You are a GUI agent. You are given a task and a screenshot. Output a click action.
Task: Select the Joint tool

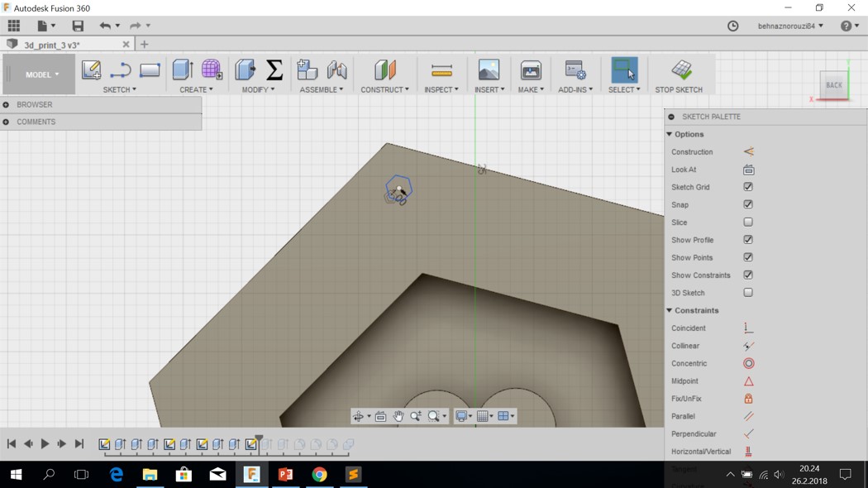[336, 70]
